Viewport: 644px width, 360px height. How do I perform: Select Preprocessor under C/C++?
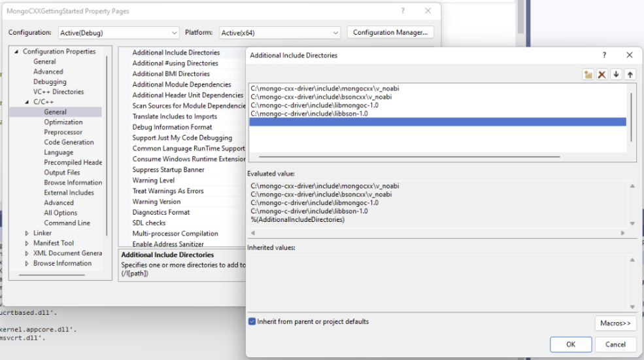(63, 132)
